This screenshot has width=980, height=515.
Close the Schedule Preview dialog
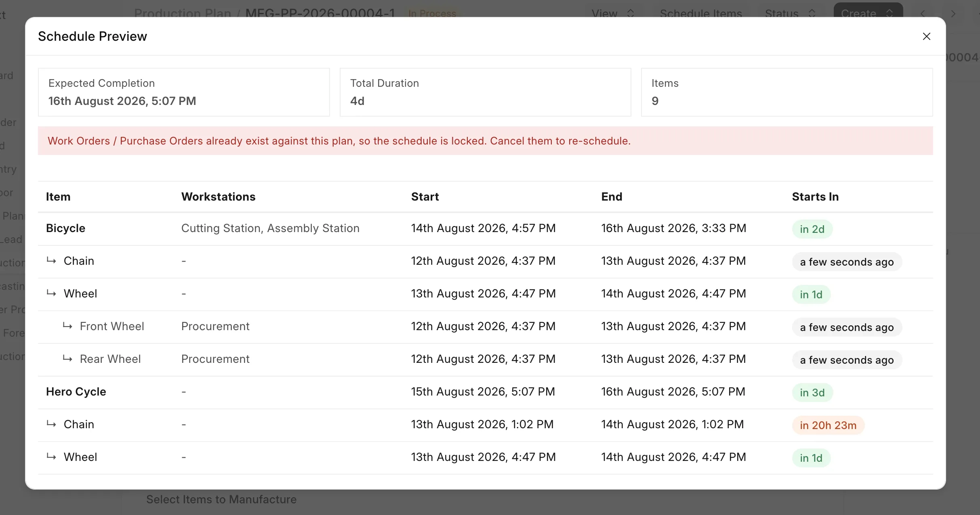point(926,36)
